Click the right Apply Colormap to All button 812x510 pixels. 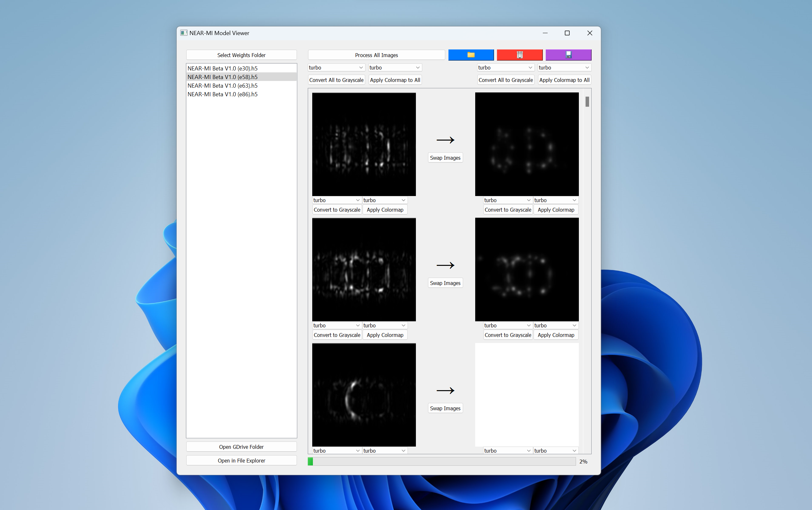564,80
